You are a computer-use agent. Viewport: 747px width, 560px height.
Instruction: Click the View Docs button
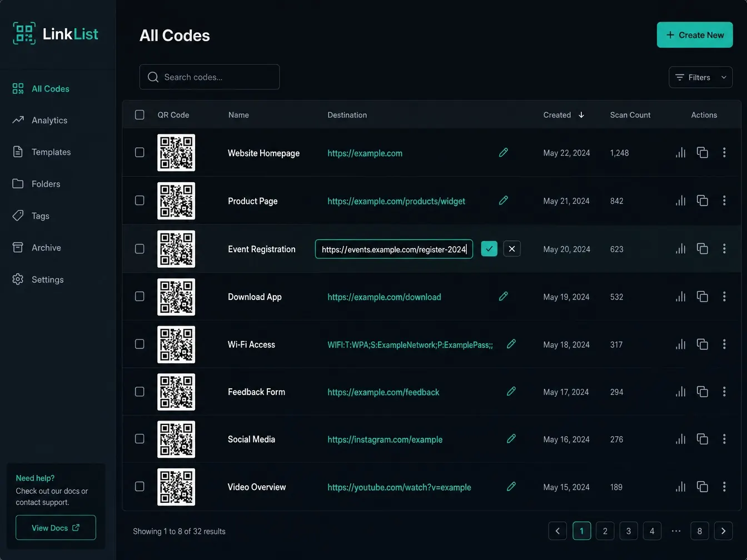tap(56, 528)
